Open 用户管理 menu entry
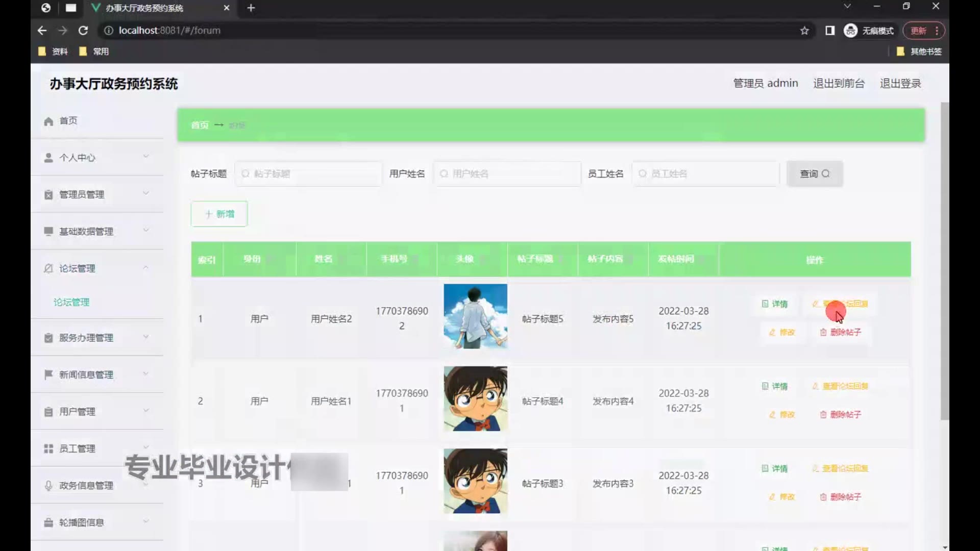 tap(97, 412)
